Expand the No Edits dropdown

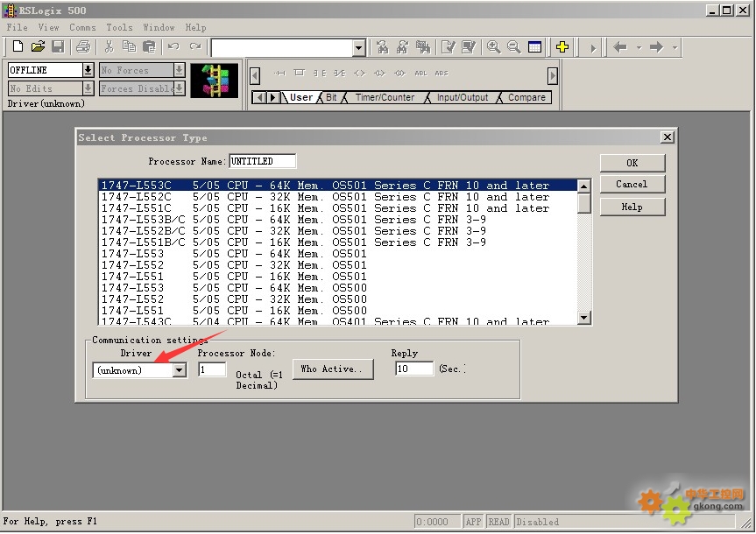[x=88, y=88]
